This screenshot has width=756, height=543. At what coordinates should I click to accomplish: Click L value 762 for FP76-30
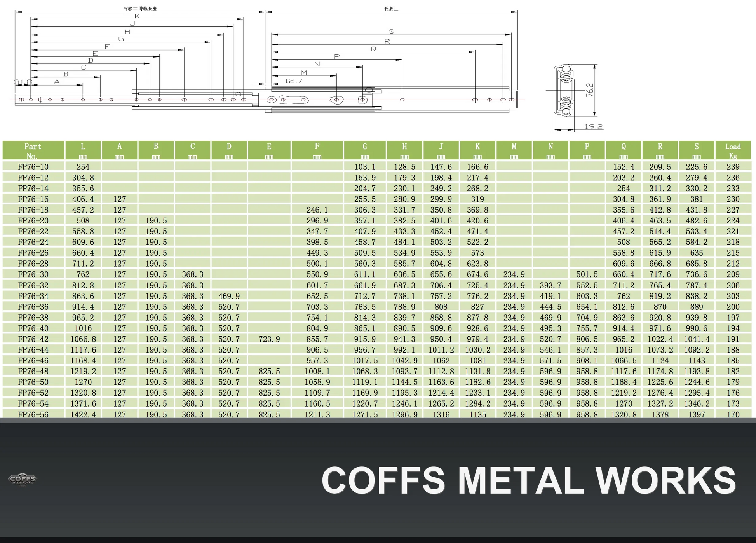pos(83,274)
